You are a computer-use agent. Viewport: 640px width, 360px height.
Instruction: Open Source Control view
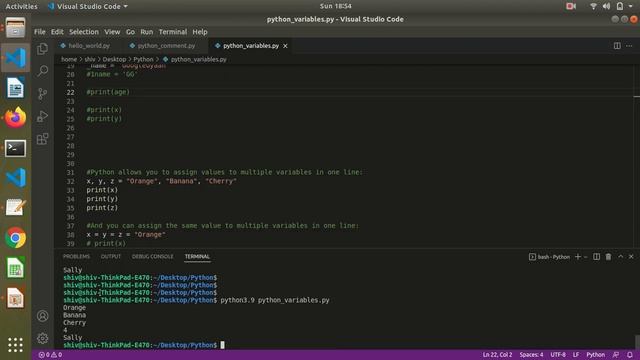42,93
